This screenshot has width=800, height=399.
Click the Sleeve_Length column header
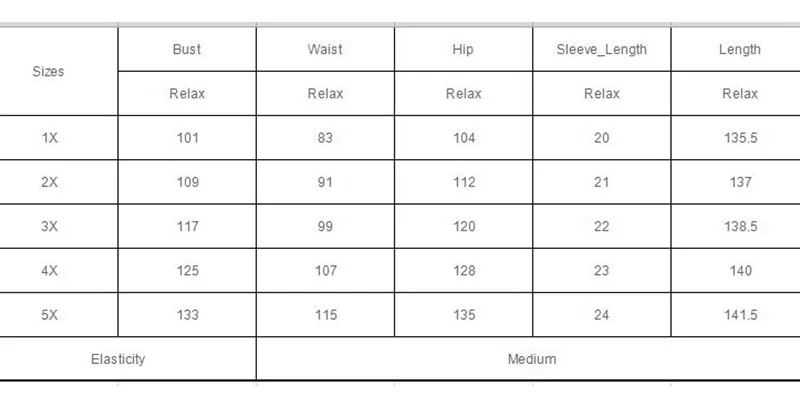pos(602,49)
